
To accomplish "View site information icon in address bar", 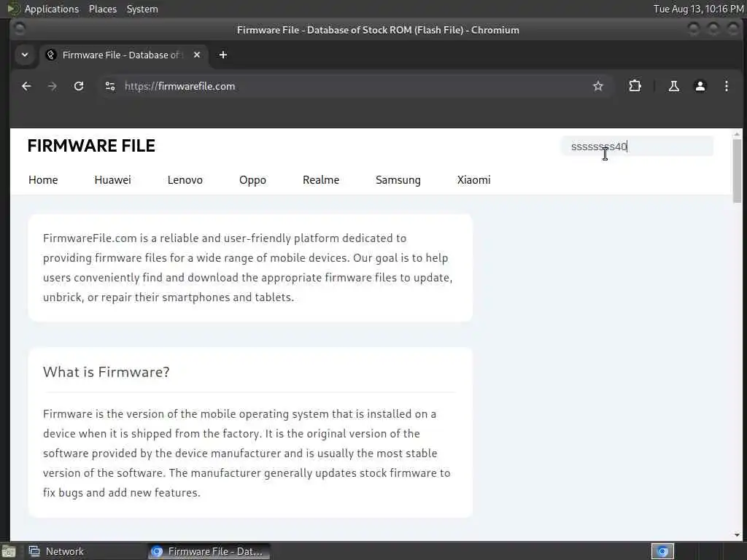I will coord(110,86).
